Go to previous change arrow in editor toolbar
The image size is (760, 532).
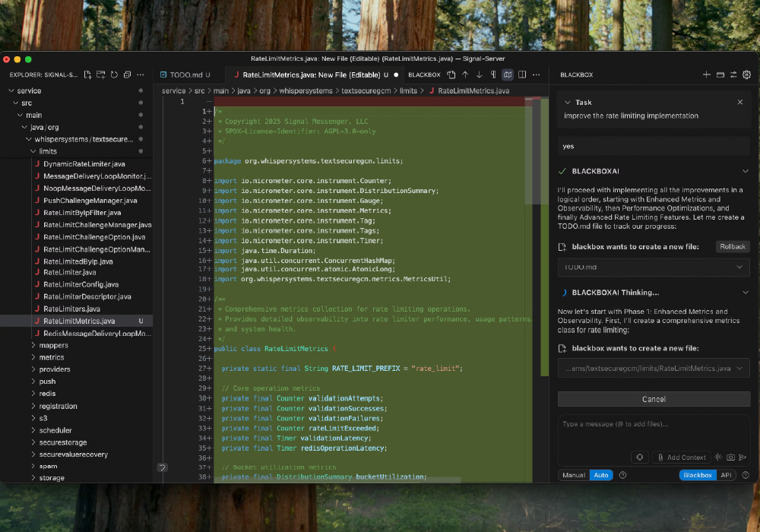[x=465, y=74]
